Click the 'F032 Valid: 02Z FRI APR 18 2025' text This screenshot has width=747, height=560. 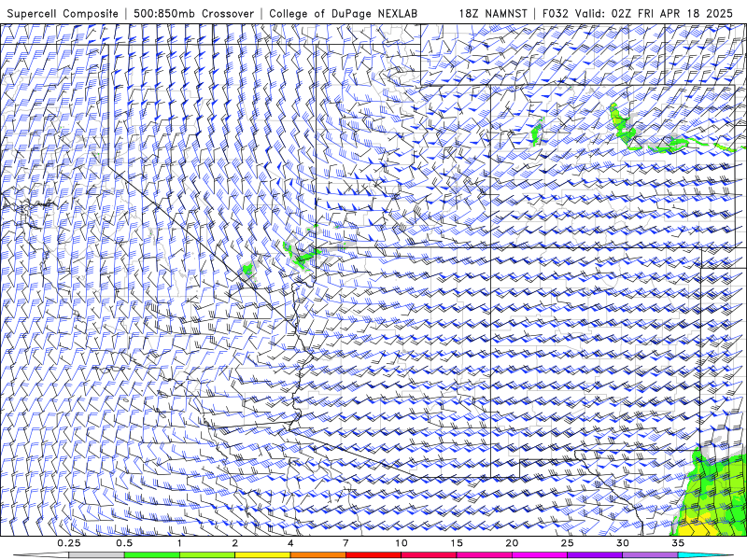[638, 13]
